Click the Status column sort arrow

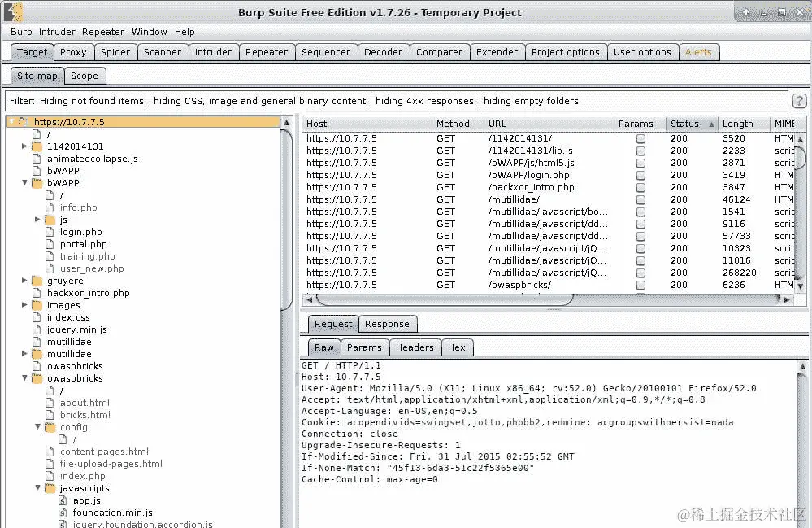coord(711,124)
